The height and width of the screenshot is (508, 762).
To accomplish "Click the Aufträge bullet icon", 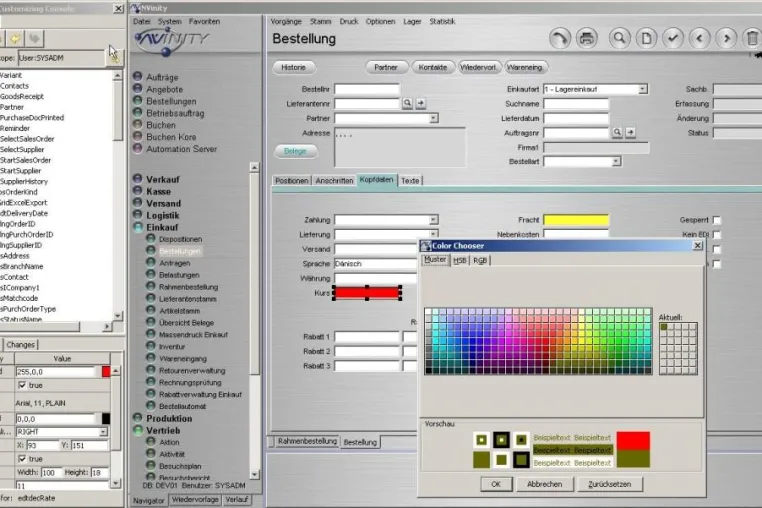I will (x=138, y=76).
